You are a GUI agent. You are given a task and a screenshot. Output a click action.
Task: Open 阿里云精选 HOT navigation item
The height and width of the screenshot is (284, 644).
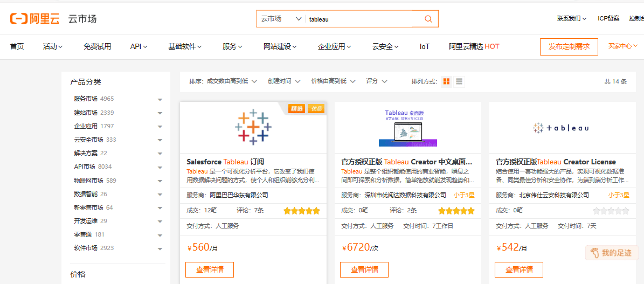[x=474, y=46]
